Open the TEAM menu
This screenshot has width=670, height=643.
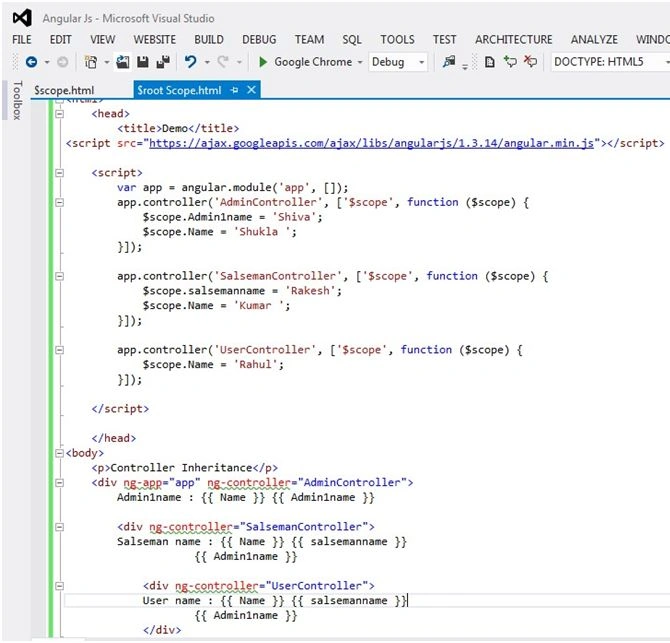coord(309,40)
